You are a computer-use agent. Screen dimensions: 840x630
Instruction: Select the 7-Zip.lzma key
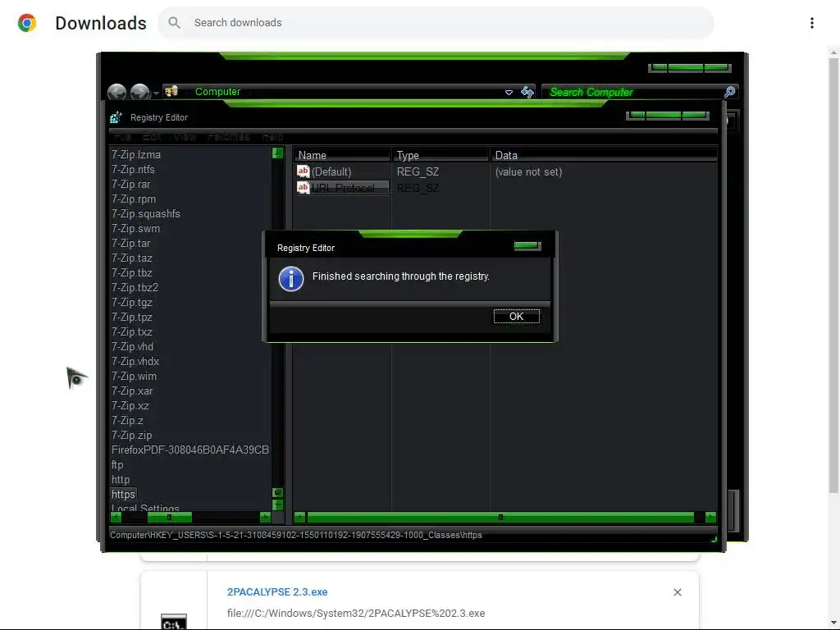pyautogui.click(x=135, y=155)
